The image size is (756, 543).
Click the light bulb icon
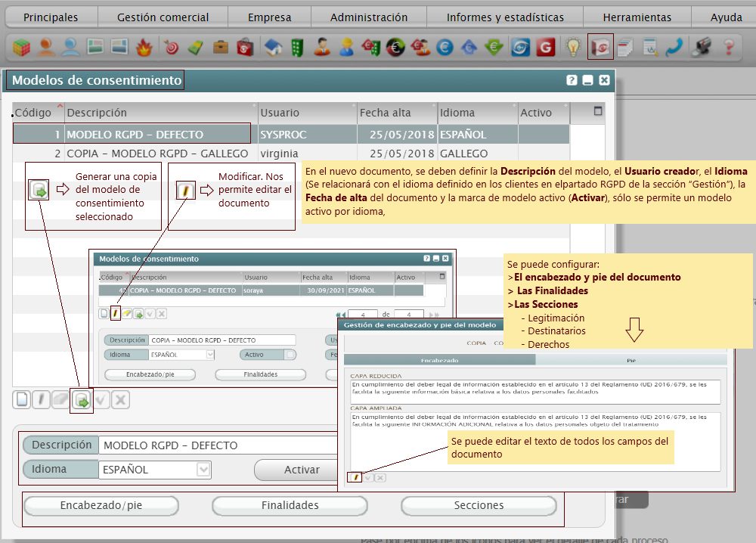pyautogui.click(x=573, y=47)
